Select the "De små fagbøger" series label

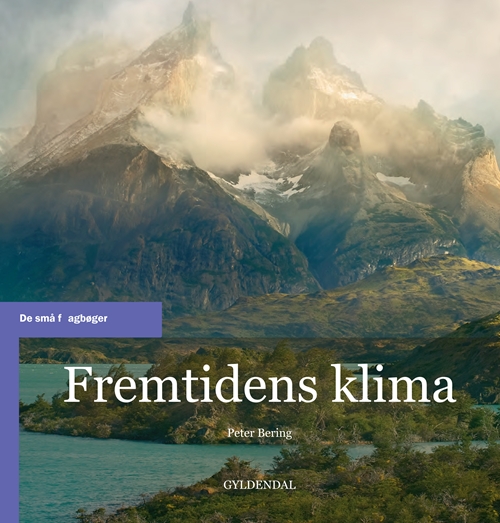[x=63, y=318]
